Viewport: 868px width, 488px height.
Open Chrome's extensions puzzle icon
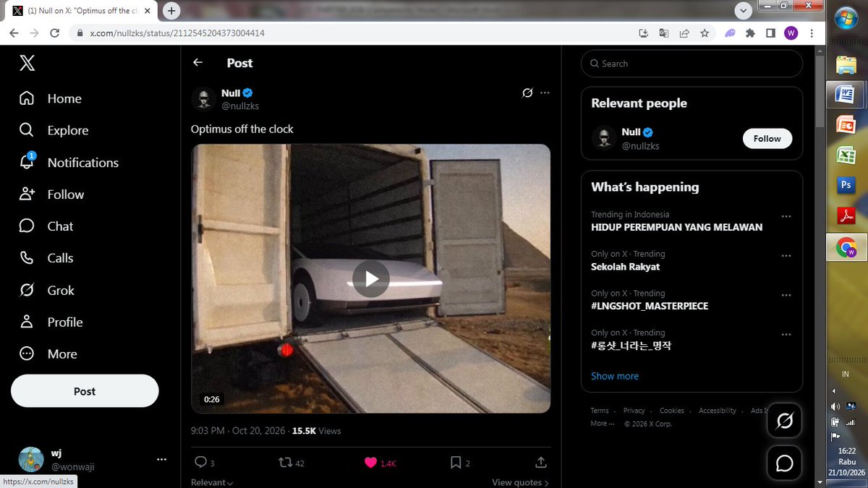[x=750, y=33]
